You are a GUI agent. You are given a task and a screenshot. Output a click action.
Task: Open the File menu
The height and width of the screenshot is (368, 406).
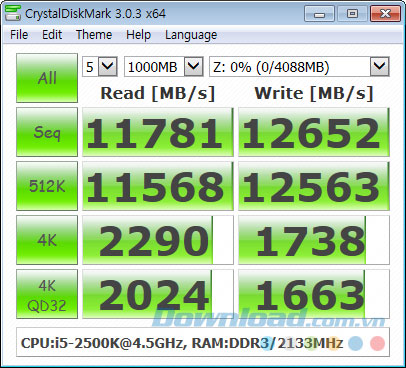19,35
